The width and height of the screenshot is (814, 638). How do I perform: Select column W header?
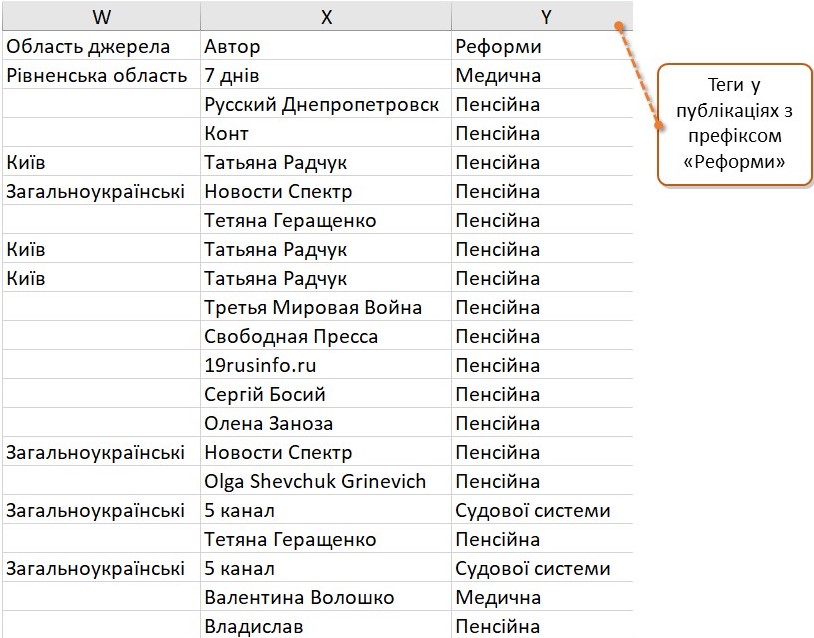point(101,16)
